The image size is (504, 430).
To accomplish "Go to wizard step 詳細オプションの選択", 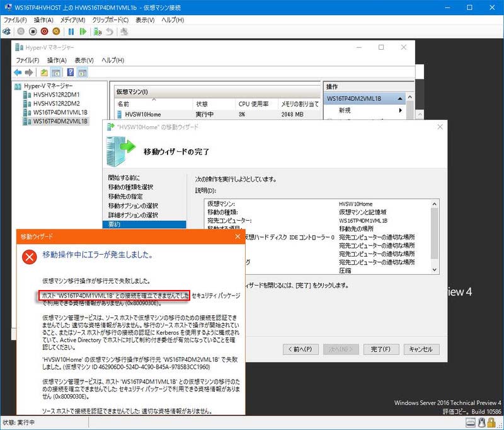I will pos(133,215).
